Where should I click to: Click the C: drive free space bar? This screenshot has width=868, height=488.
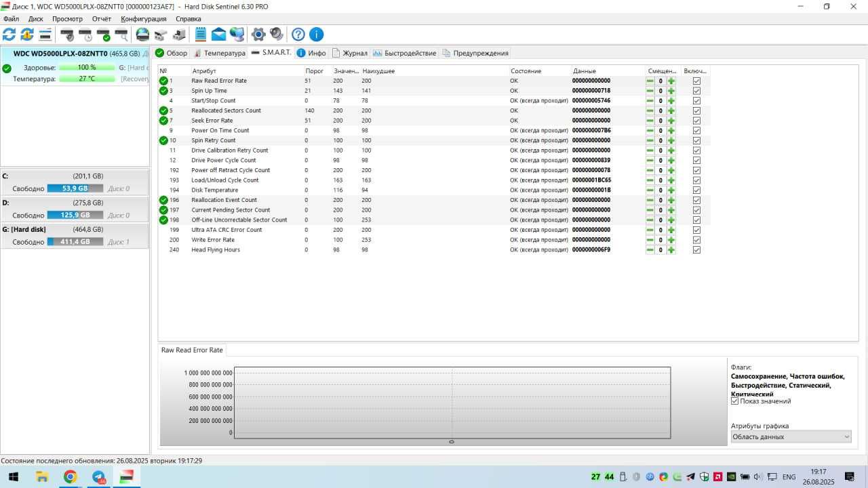pos(75,188)
